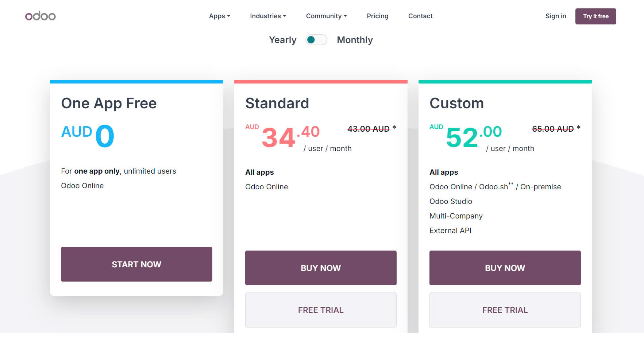Expand the Community menu
The image size is (644, 337).
[x=326, y=16]
